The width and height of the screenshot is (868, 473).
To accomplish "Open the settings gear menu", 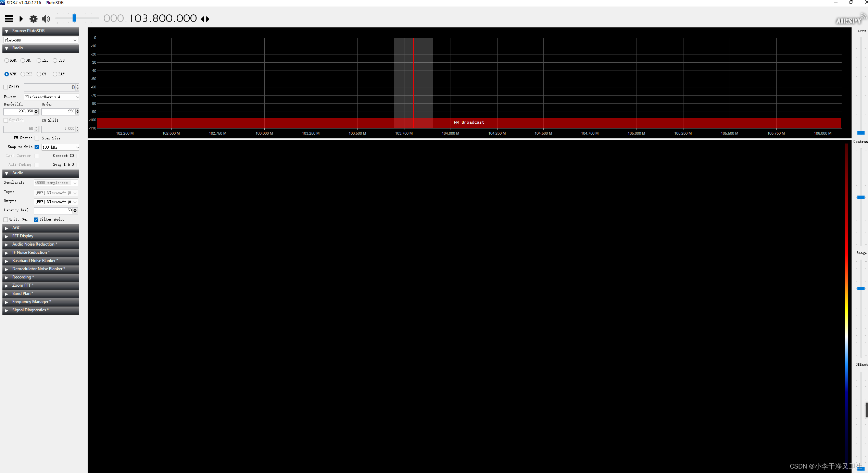I will click(x=33, y=18).
